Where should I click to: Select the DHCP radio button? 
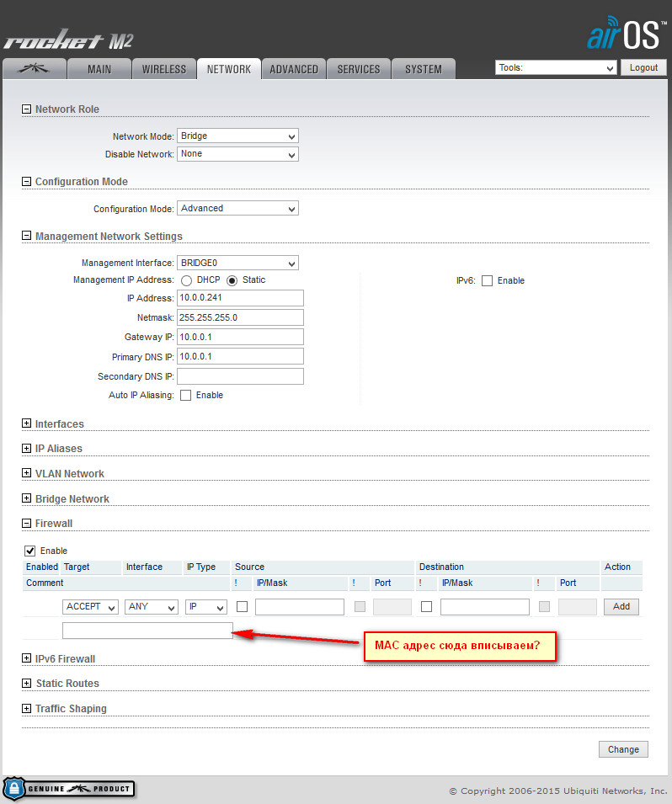187,280
